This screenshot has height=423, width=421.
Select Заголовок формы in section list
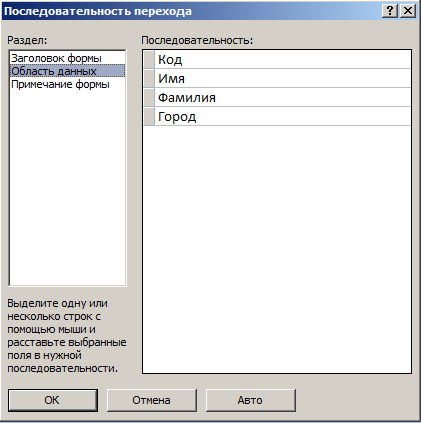pyautogui.click(x=56, y=58)
